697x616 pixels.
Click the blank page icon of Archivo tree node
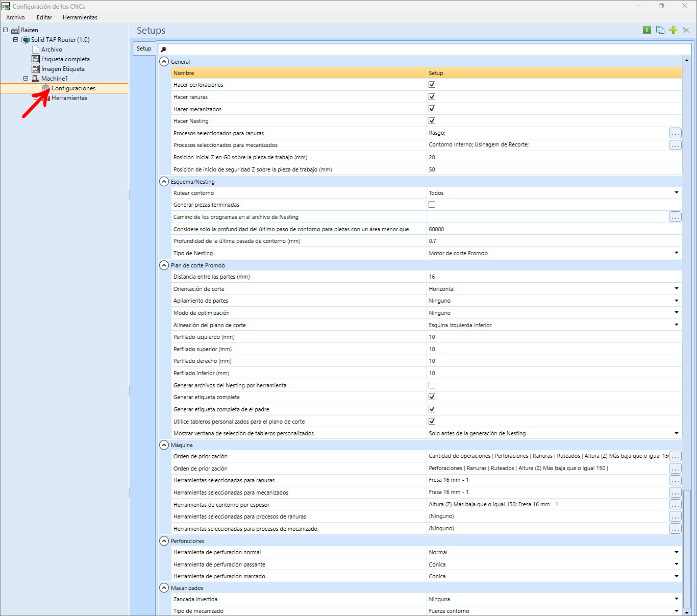(36, 50)
